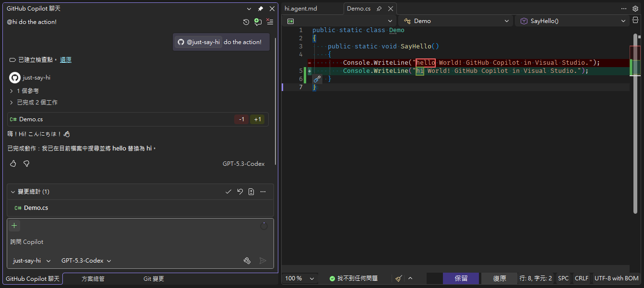Screen dimensions: 644x288
Task: Give thumbs down to the response
Action: point(27,164)
